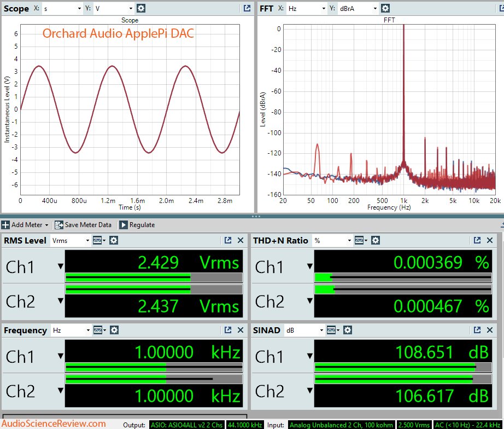
Task: Expand RMS Level Ch2 channel arrow
Action: pos(61,300)
